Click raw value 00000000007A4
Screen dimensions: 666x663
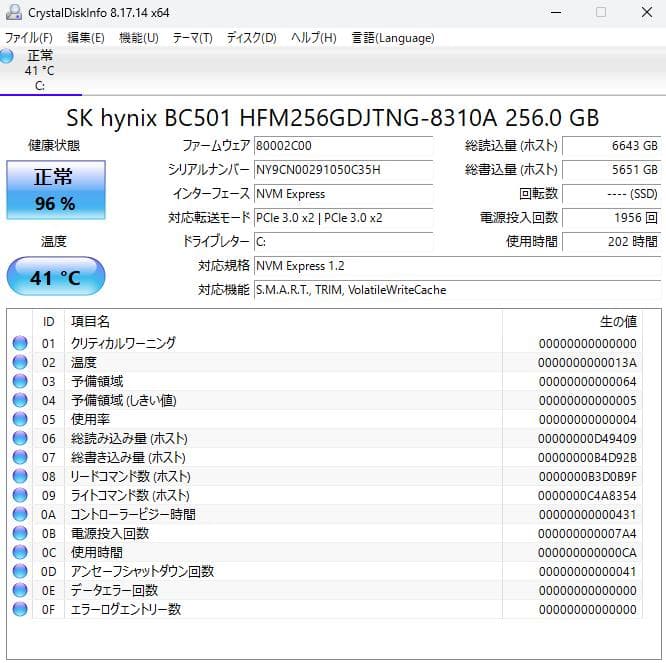[x=587, y=534]
